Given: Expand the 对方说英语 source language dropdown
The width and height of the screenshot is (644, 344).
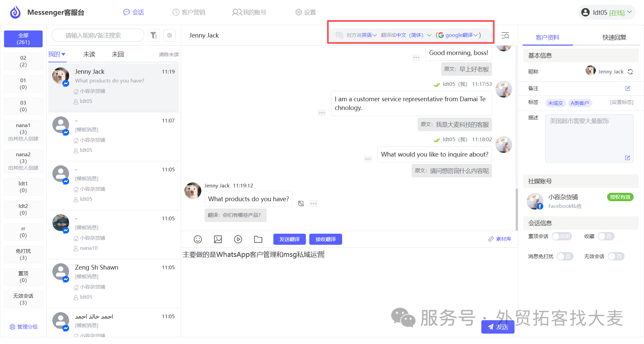Looking at the screenshot, I should coord(361,35).
